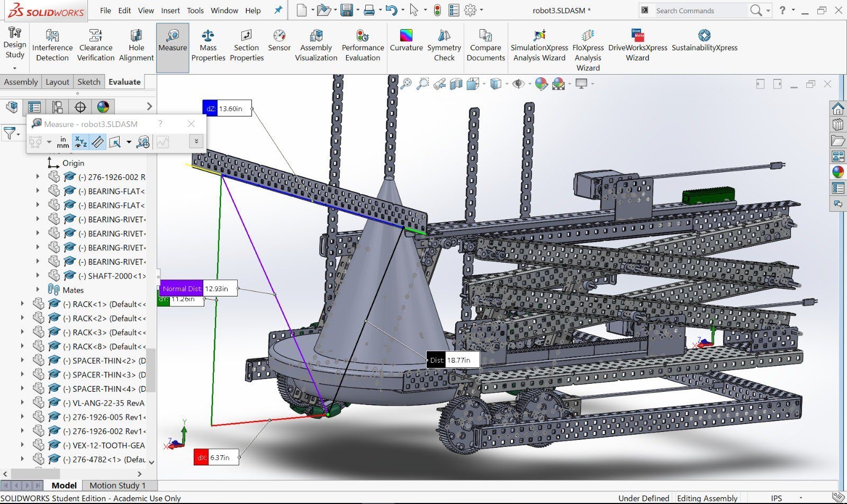This screenshot has height=504, width=847.
Task: Click IPS unit system in status bar
Action: 776,498
